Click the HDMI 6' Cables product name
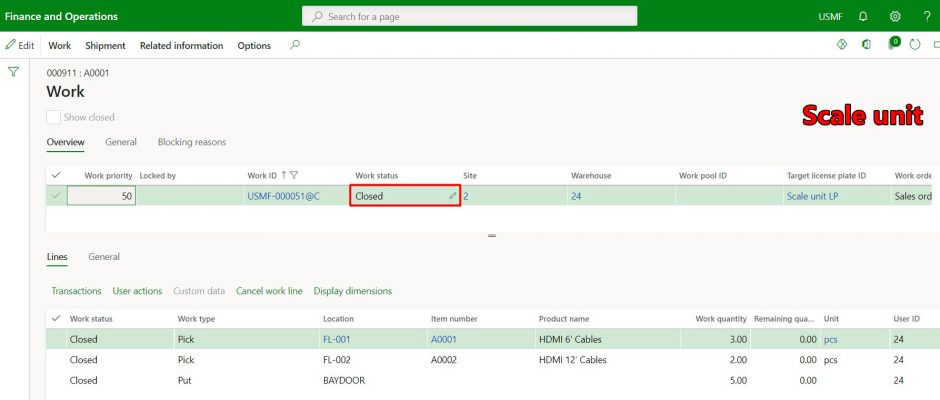 570,339
